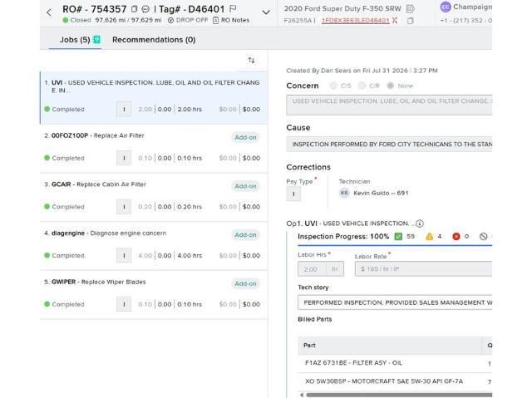Viewport: 532px width, 398px height.
Task: Select job 4 diagengine Diagnose engine concern
Action: 153,246
